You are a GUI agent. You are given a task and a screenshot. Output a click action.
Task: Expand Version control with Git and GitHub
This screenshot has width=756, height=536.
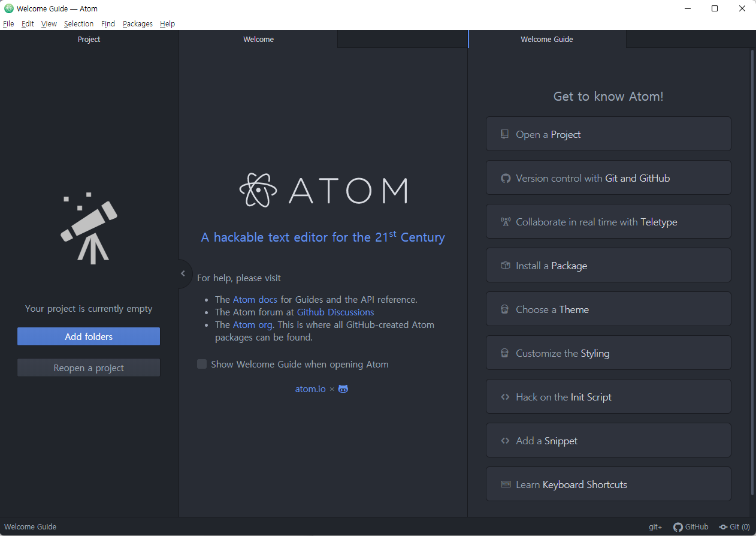tap(608, 178)
